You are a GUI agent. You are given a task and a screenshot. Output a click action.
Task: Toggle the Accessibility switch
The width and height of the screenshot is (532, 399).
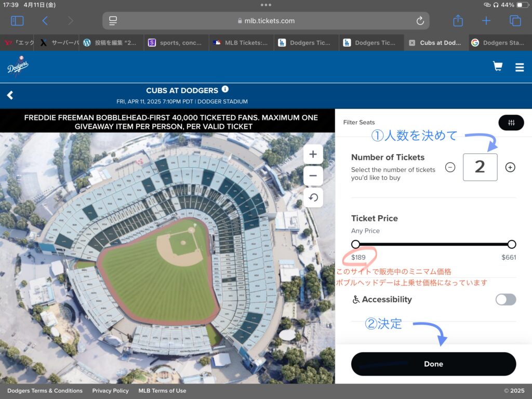506,300
